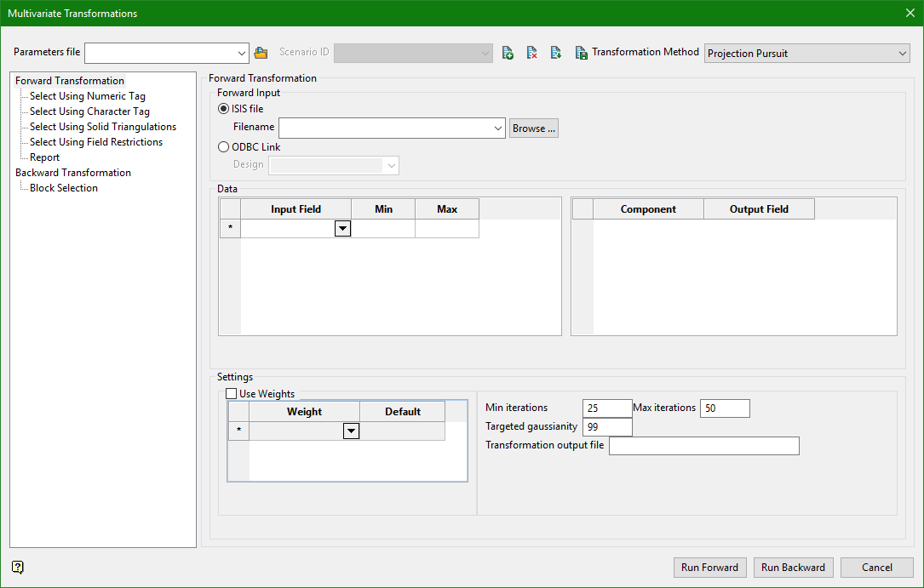924x588 pixels.
Task: Expand the Filename combo box
Action: click(x=498, y=128)
